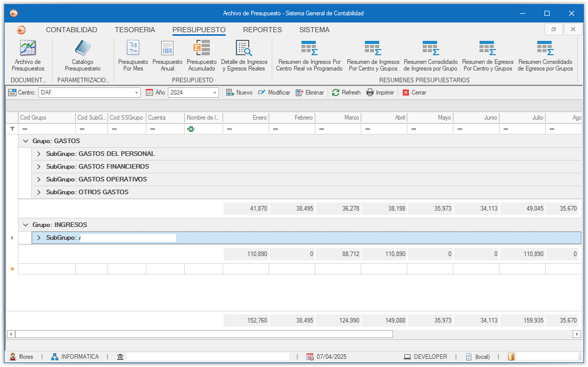Image resolution: width=588 pixels, height=367 pixels.
Task: Sort by the Enero column header
Action: tap(246, 118)
